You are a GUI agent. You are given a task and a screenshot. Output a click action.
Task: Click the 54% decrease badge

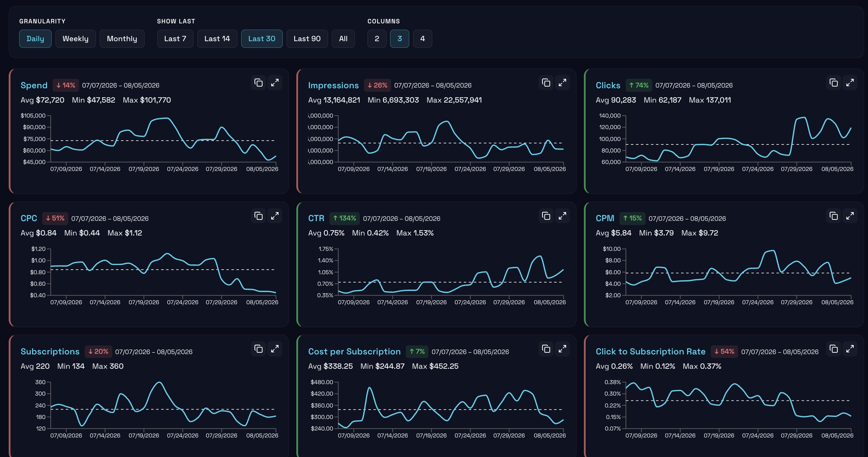[724, 352]
